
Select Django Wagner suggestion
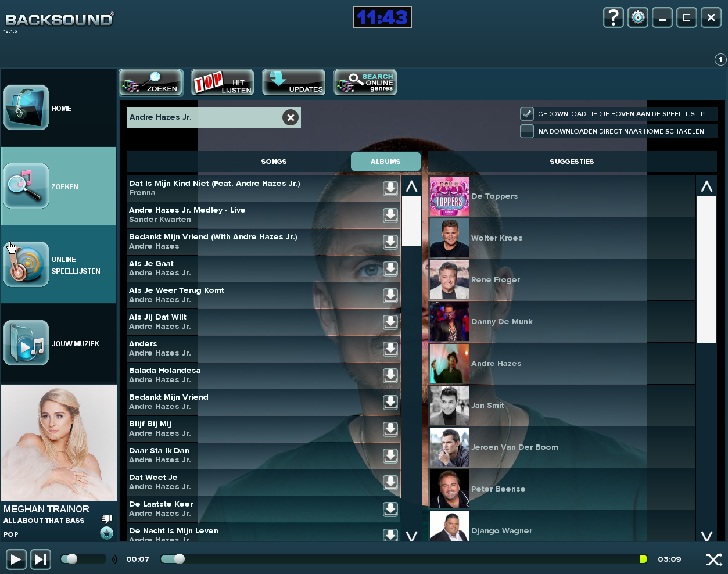pos(562,526)
